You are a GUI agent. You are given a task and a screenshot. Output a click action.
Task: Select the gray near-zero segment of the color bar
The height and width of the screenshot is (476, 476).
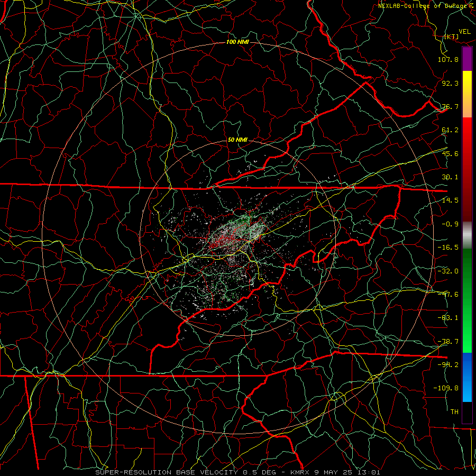pos(467,235)
